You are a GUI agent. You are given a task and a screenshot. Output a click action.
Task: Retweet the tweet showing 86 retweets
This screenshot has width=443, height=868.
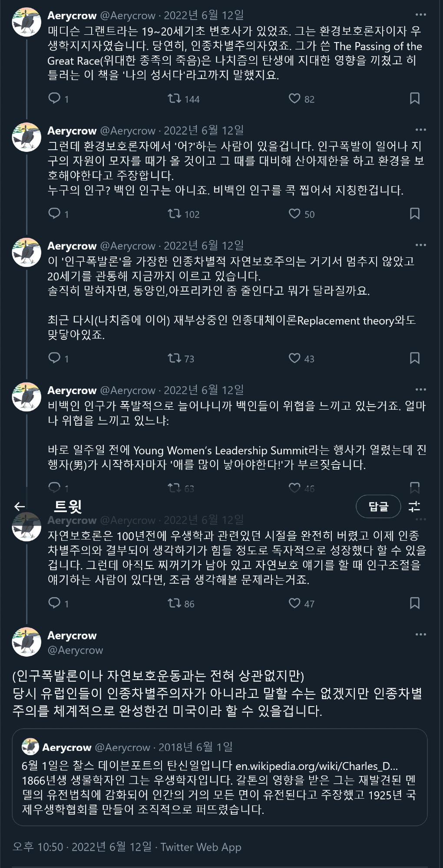coord(175,603)
